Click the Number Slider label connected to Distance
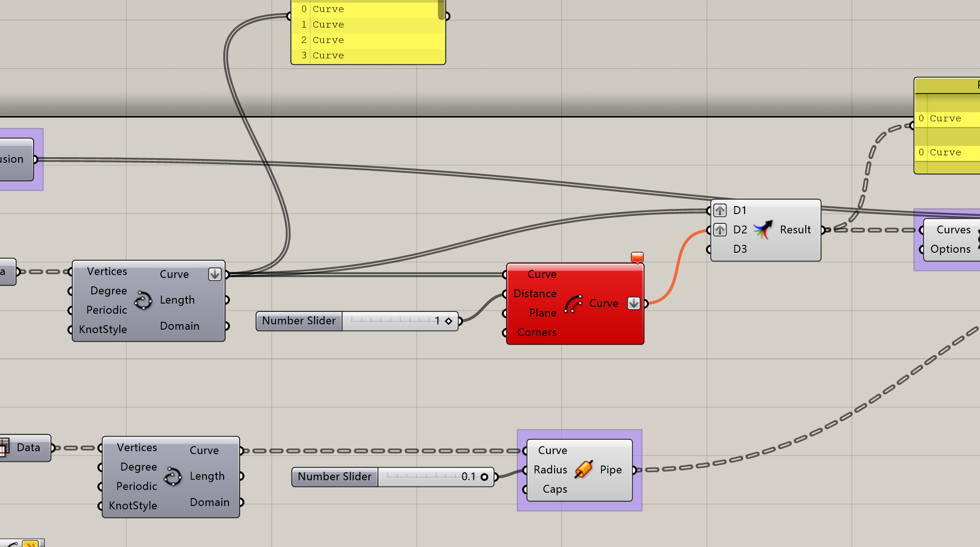Viewport: 980px width, 547px height. [299, 321]
